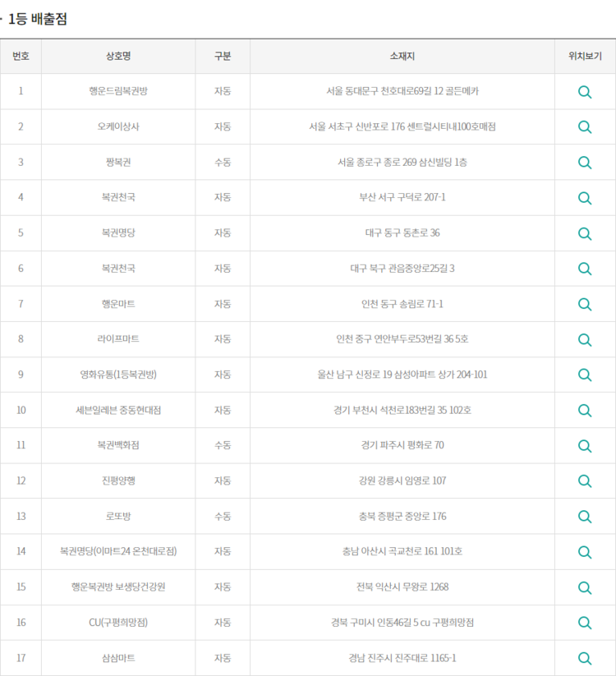Select store name 행운복권방 보생당건강원

click(118, 586)
